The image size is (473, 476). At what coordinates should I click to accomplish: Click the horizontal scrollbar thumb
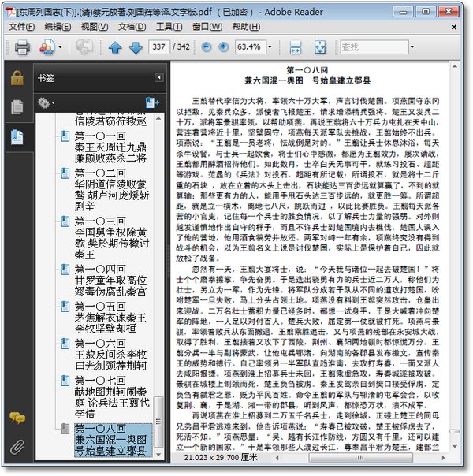[361, 458]
